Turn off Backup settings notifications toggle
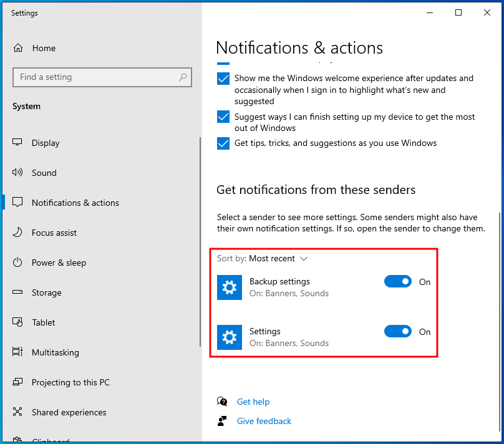This screenshot has height=444, width=504. (398, 282)
